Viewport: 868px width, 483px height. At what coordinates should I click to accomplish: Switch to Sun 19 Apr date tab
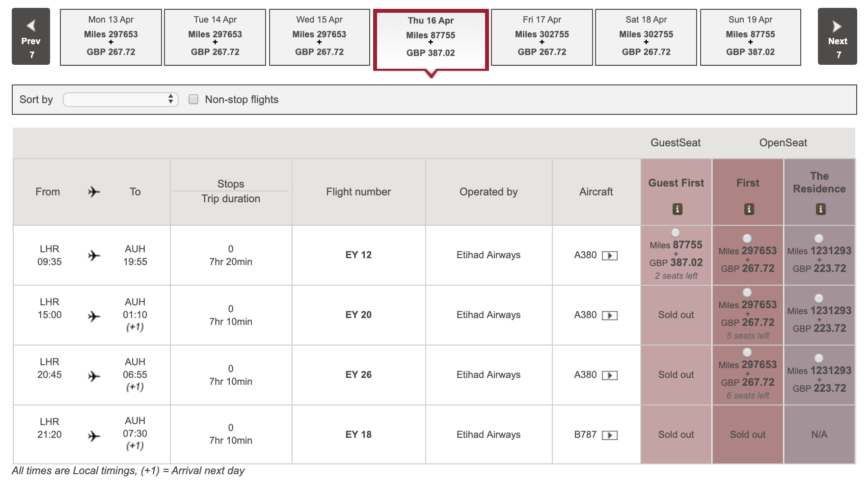pos(750,37)
